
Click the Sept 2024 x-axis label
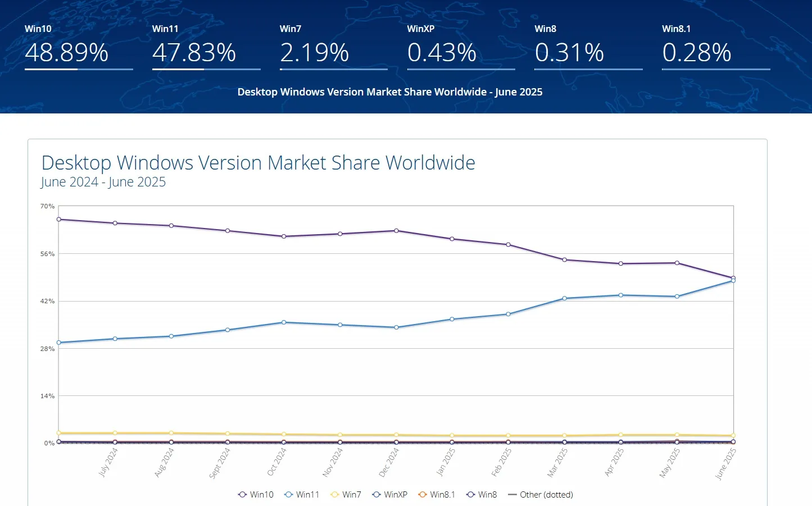tap(220, 463)
